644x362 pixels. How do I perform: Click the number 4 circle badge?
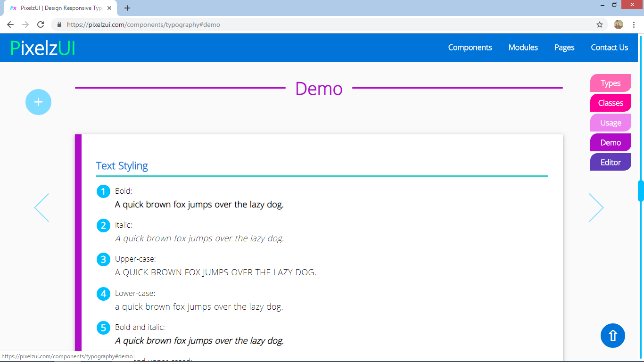pos(103,294)
